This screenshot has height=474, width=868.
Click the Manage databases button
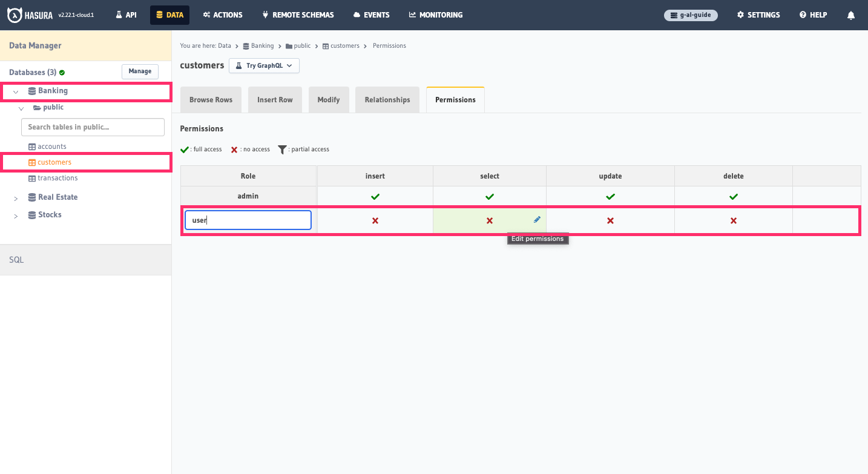(140, 71)
